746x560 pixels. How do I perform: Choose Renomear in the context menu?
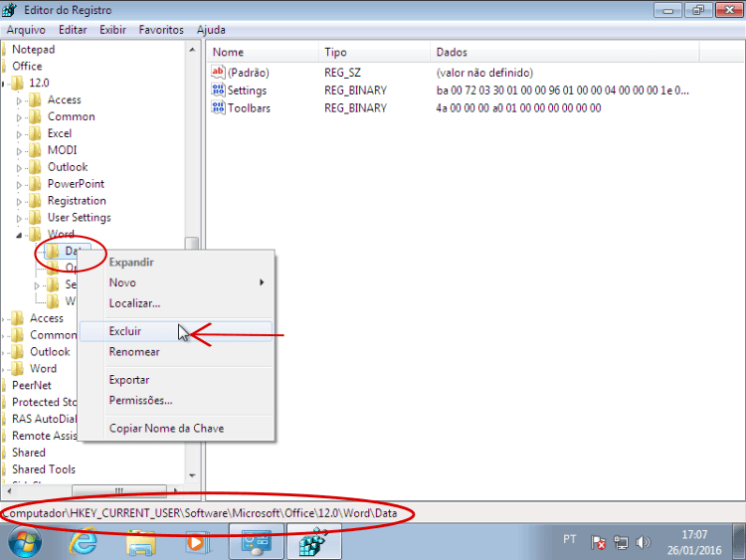coord(175,351)
